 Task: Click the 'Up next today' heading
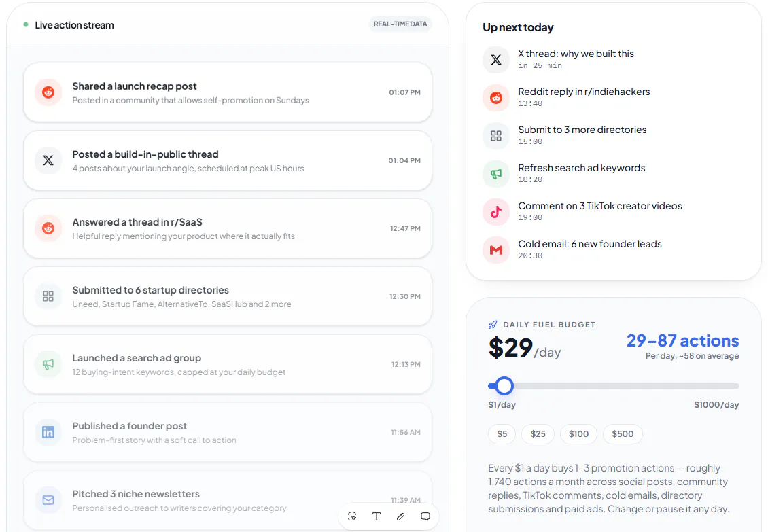click(518, 27)
